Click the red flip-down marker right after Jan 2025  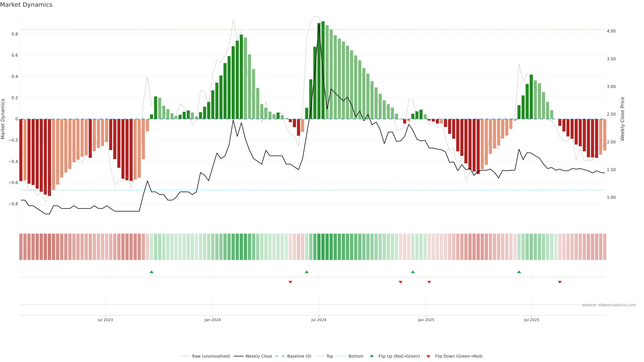(x=429, y=282)
